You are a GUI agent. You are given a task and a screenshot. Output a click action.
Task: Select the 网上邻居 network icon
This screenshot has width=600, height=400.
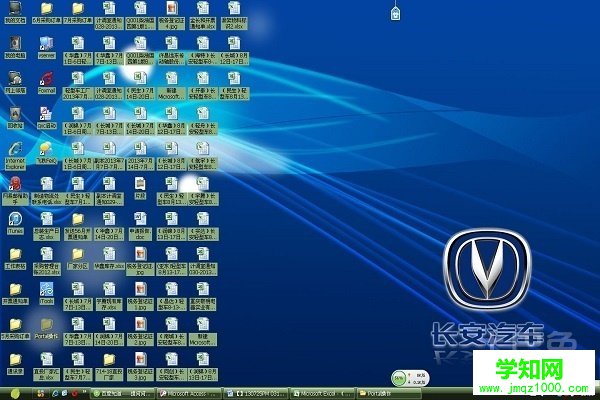[x=15, y=82]
